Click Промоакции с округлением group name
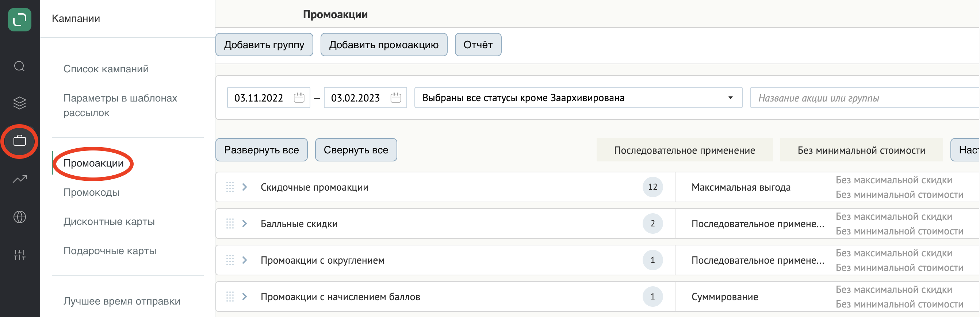The width and height of the screenshot is (980, 317). [323, 260]
